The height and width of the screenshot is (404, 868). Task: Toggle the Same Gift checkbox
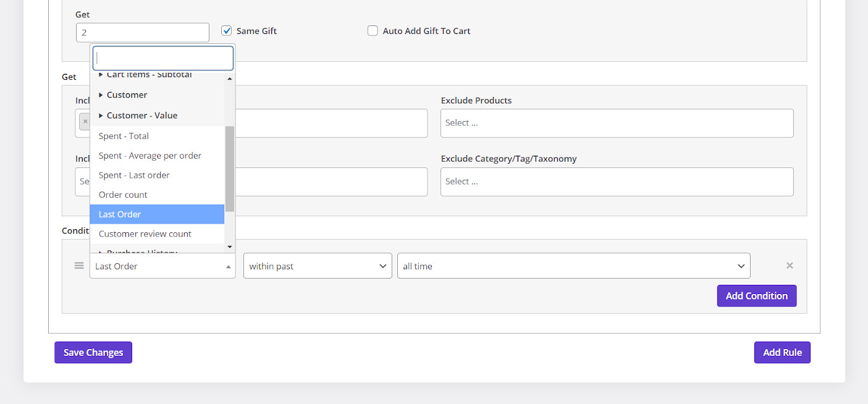tap(227, 31)
